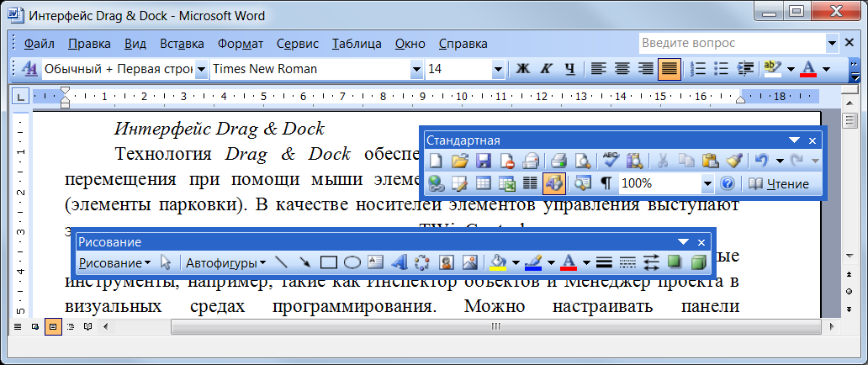The image size is (868, 365).
Task: Open Tables and Borders pencil icon
Action: click(459, 183)
